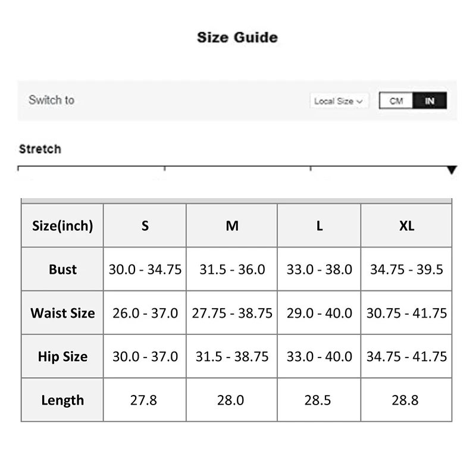Viewport: 476px width, 476px height.
Task: Click the Switch to label
Action: pos(51,100)
